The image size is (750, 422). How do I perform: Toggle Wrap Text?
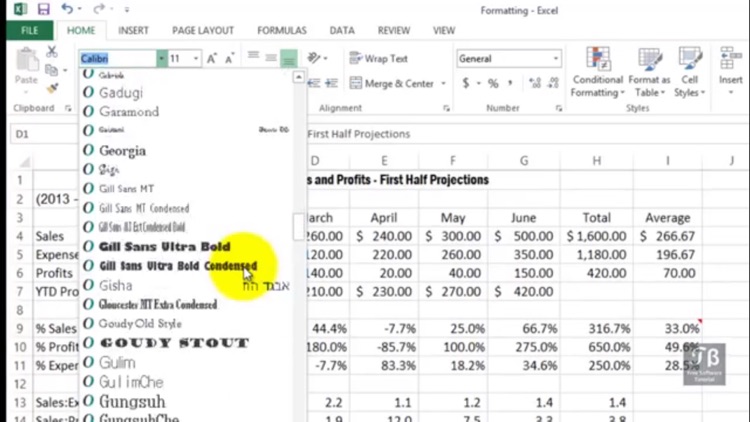(x=379, y=58)
